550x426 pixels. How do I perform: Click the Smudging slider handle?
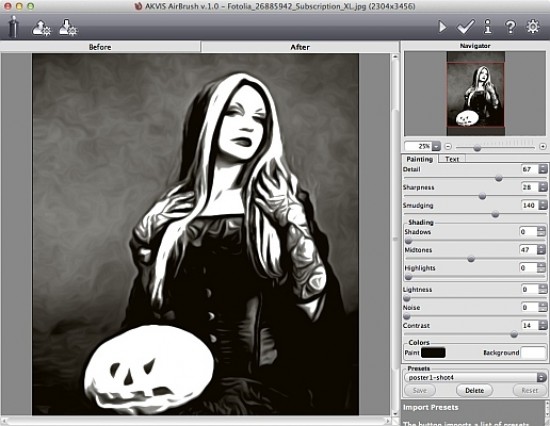coord(495,214)
